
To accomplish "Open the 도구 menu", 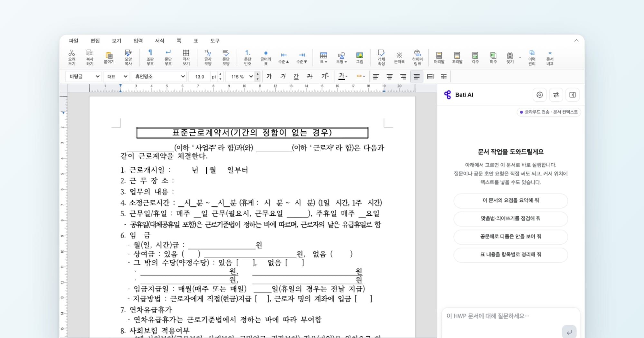I will (215, 41).
